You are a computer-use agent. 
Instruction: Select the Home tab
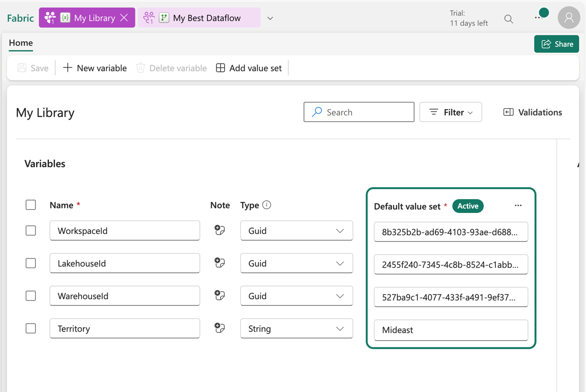[20, 43]
